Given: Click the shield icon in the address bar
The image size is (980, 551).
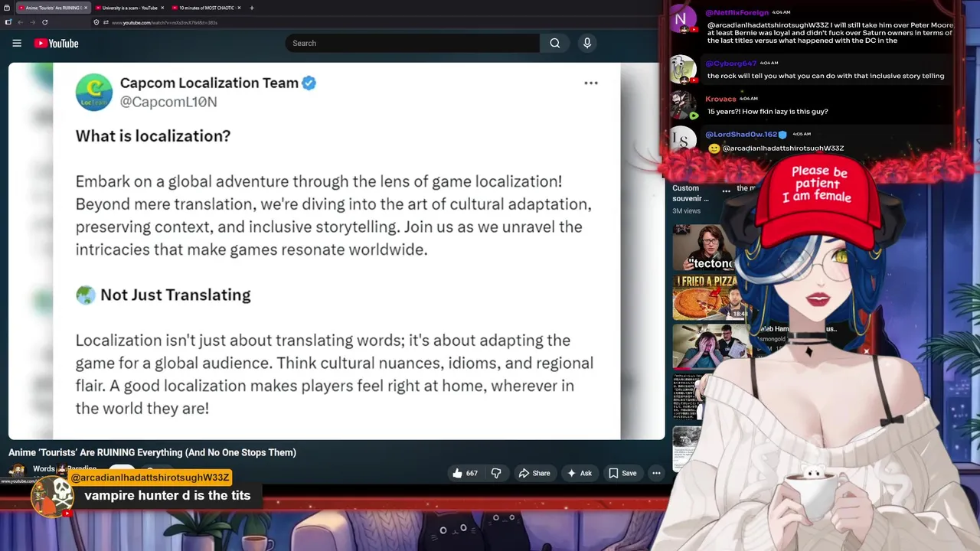Looking at the screenshot, I should 96,22.
